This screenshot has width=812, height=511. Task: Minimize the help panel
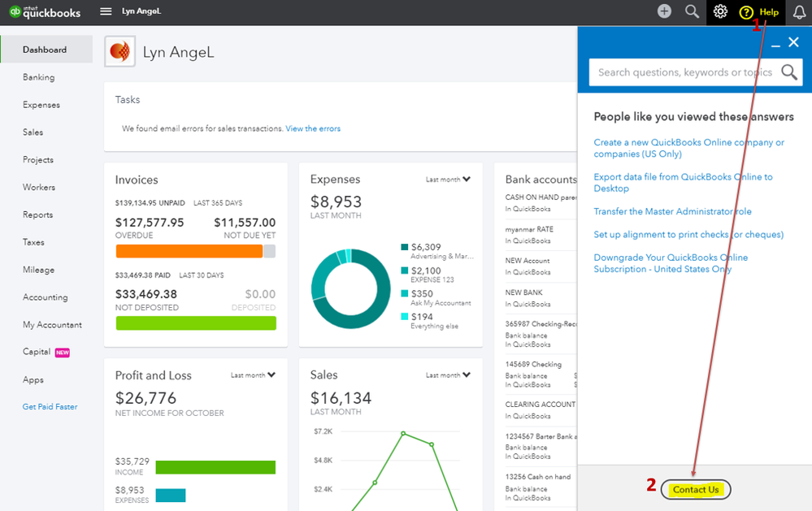pos(775,45)
